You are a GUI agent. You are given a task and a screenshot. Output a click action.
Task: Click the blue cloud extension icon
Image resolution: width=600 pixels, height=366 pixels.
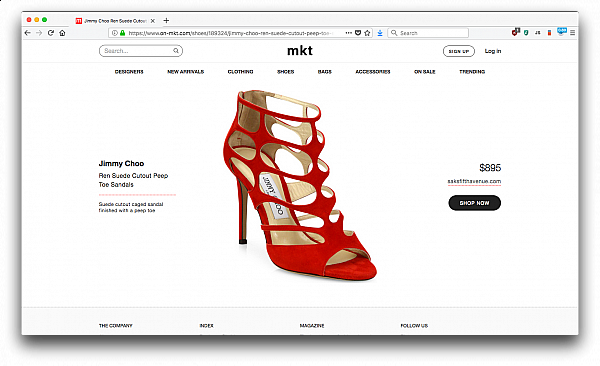(561, 31)
